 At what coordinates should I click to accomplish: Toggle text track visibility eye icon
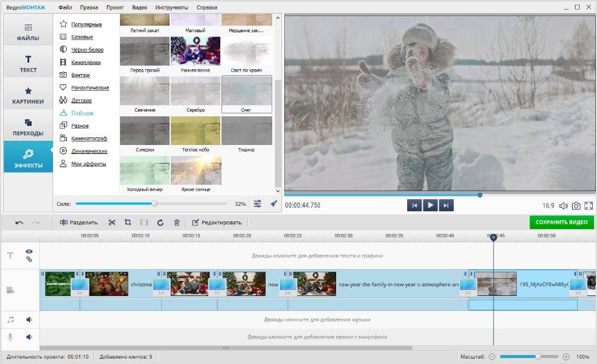click(29, 252)
